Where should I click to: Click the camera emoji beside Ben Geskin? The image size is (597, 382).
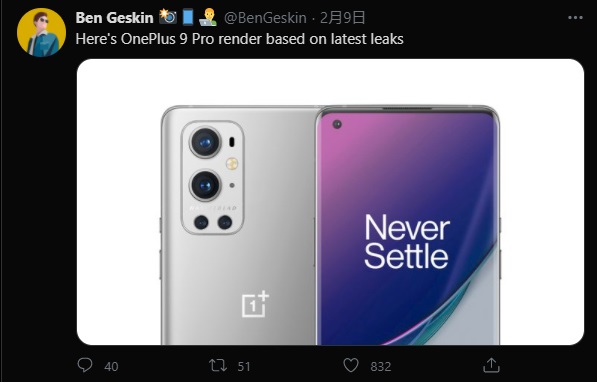(x=168, y=17)
